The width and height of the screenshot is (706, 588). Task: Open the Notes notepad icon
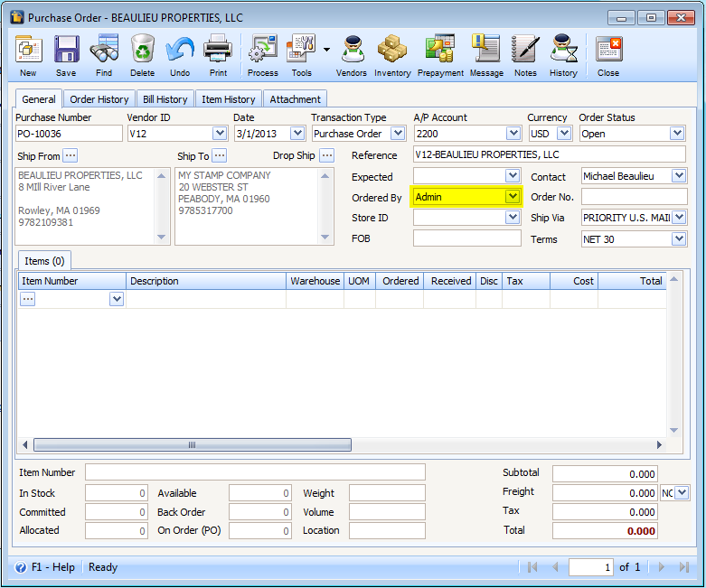(x=525, y=49)
